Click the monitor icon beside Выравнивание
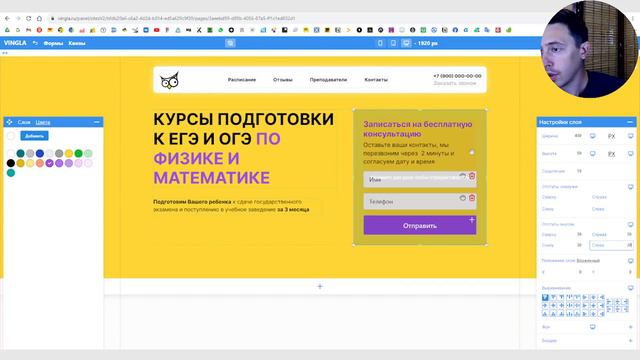 coord(630,288)
